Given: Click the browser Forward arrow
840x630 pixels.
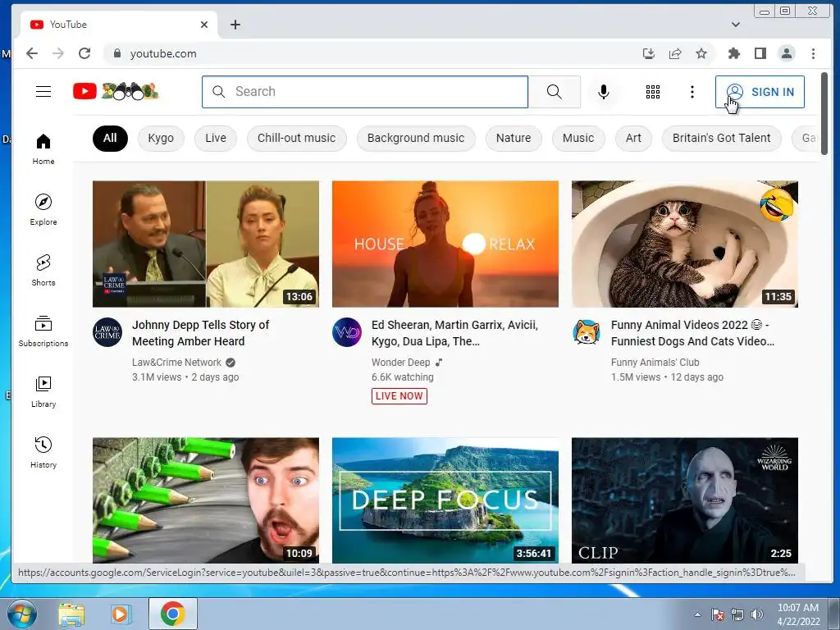Looking at the screenshot, I should coord(58,53).
